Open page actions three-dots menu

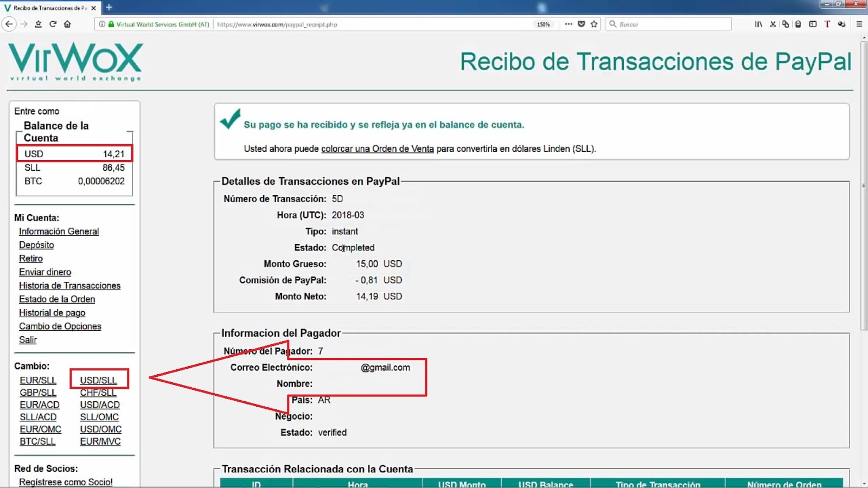[569, 24]
